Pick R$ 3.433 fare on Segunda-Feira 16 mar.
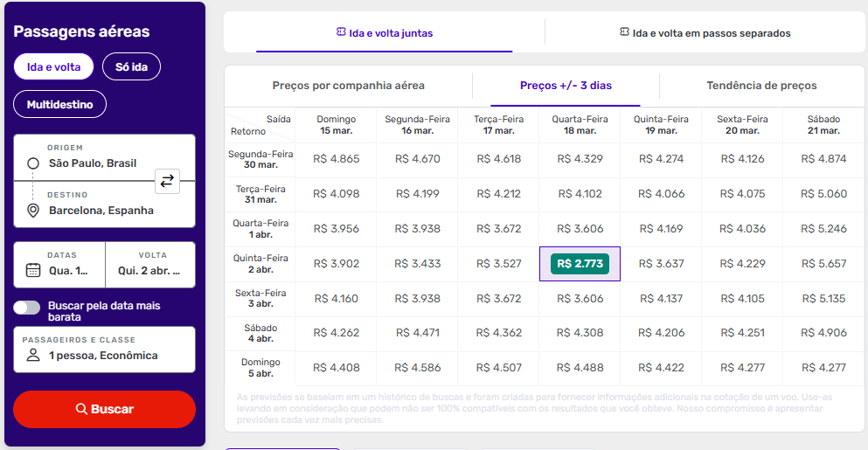Image resolution: width=868 pixels, height=450 pixels. [417, 264]
